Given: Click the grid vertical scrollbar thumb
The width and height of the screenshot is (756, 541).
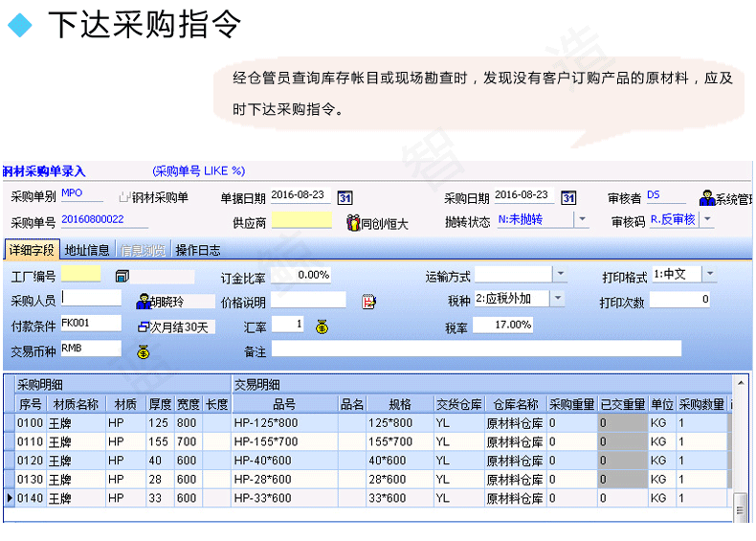Looking at the screenshot, I should [x=740, y=507].
